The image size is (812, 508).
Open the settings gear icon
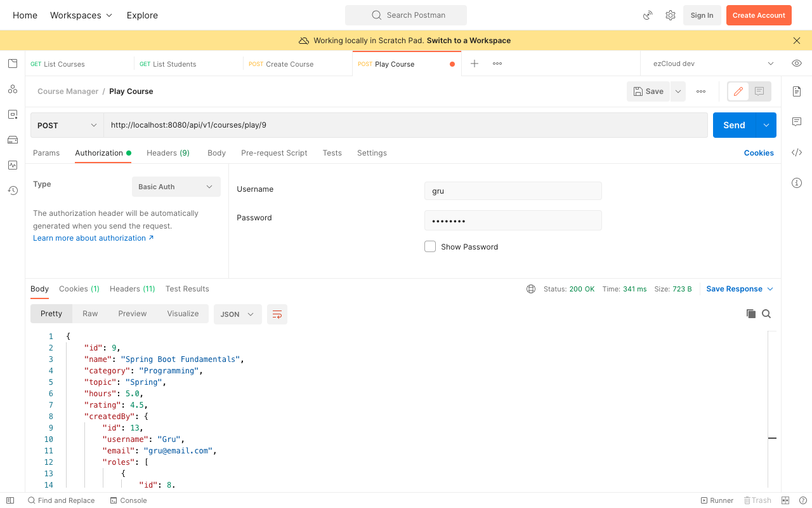click(x=671, y=15)
